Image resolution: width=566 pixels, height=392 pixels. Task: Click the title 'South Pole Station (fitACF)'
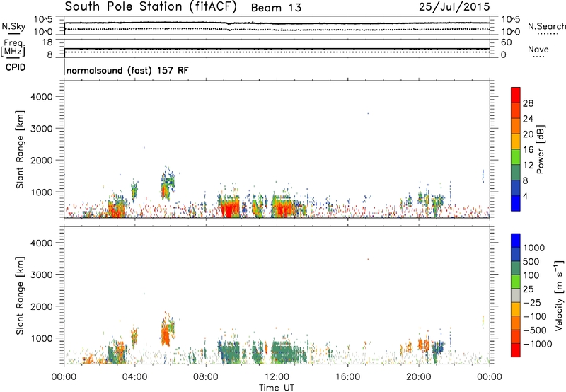click(151, 7)
